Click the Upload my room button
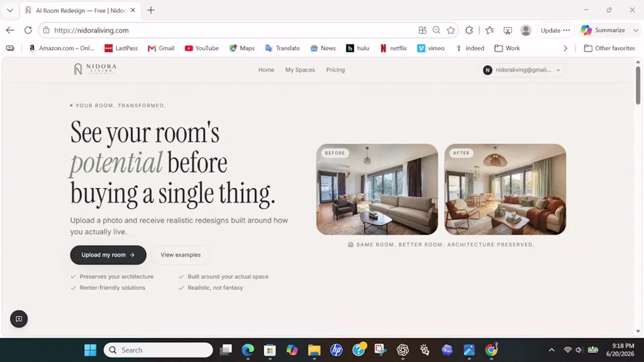The height and width of the screenshot is (362, 644). 108,255
